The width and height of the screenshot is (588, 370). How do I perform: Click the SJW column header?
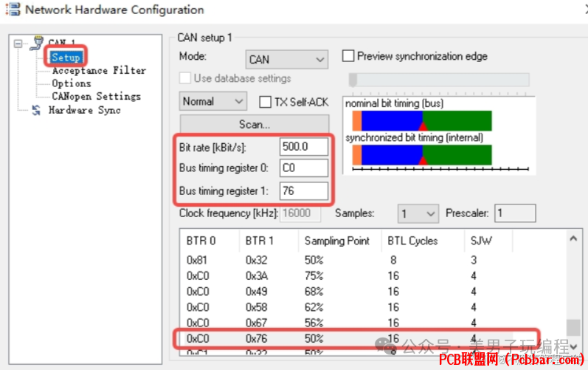point(488,241)
